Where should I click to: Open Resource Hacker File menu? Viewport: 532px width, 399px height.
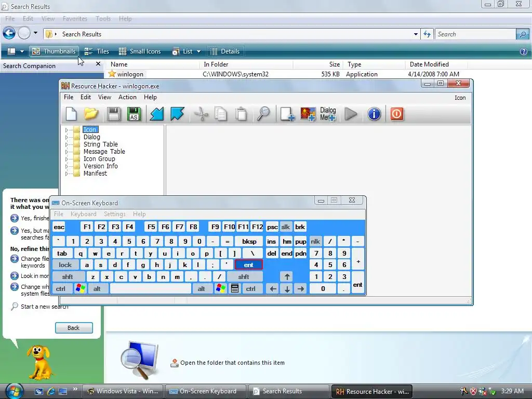[69, 97]
